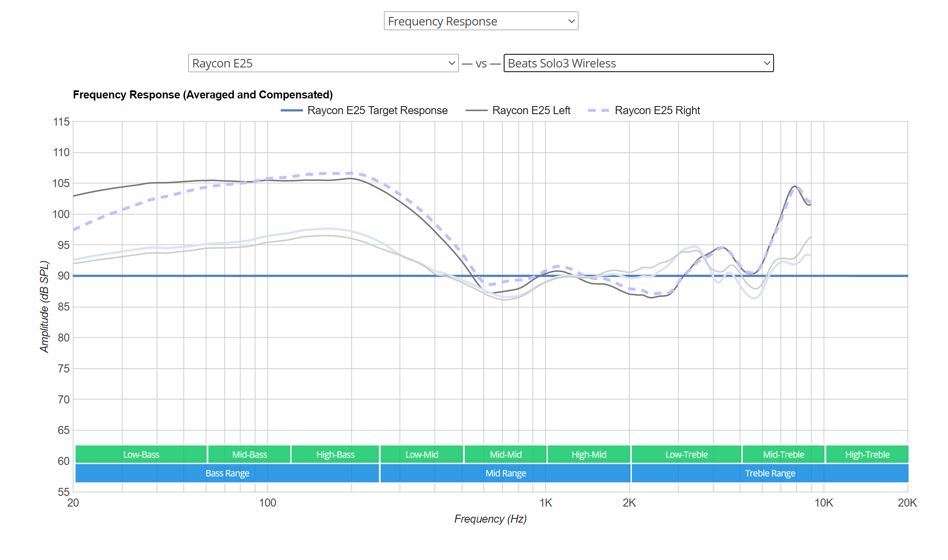Click the chevron on the Beats Solo3 Wireless box
Screen dimensions: 948x560
(766, 63)
